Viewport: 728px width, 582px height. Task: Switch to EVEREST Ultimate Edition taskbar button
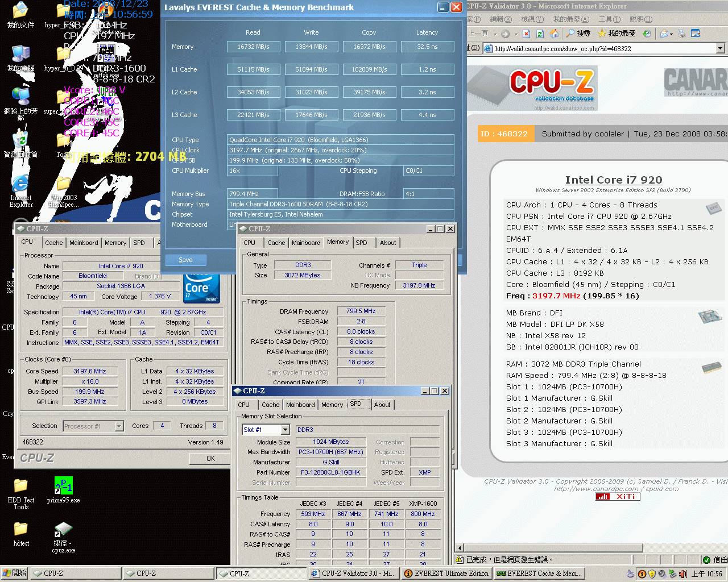[447, 573]
